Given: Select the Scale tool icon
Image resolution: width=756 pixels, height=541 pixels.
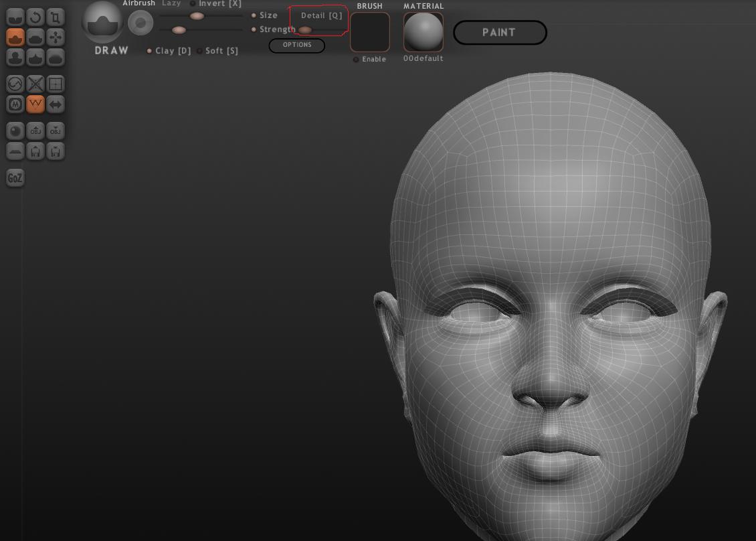Looking at the screenshot, I should pos(56,17).
